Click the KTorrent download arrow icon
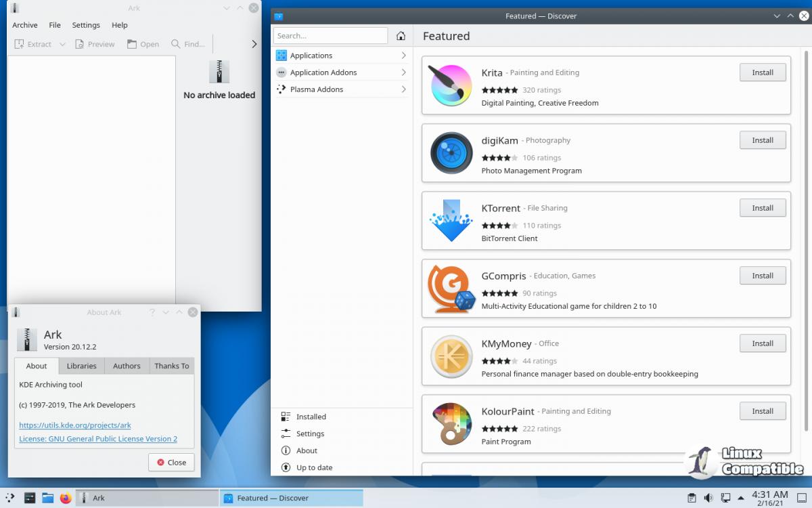Screen dimensions: 812x508 coord(451,221)
